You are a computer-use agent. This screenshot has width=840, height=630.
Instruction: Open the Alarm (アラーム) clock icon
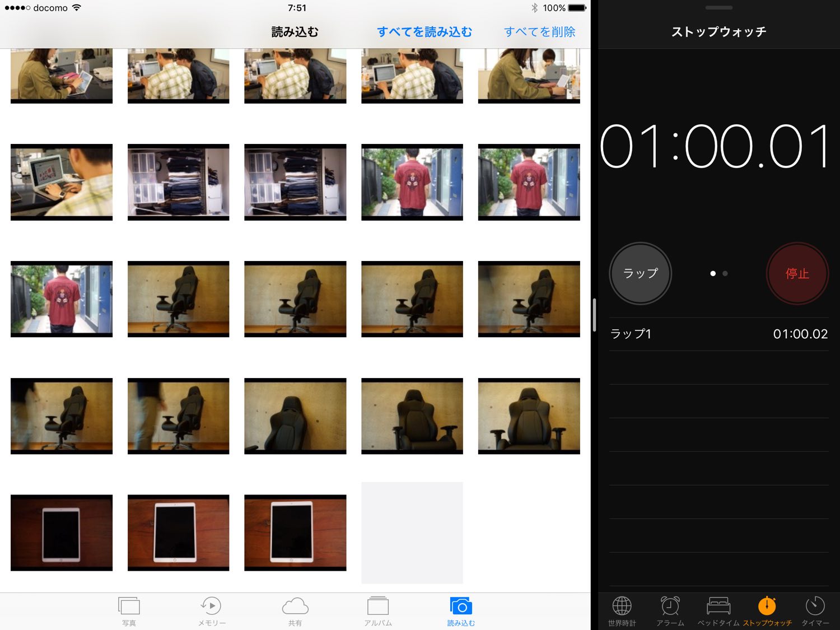pyautogui.click(x=670, y=607)
